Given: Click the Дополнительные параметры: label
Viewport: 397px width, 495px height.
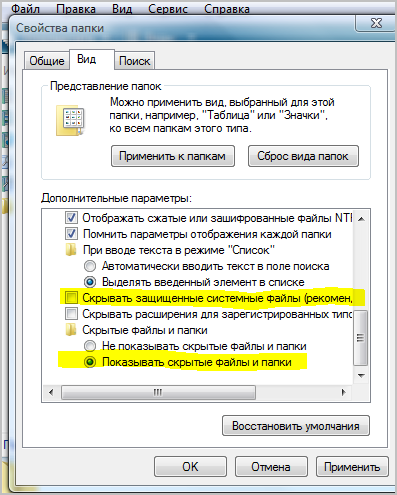Looking at the screenshot, I should (x=116, y=198).
